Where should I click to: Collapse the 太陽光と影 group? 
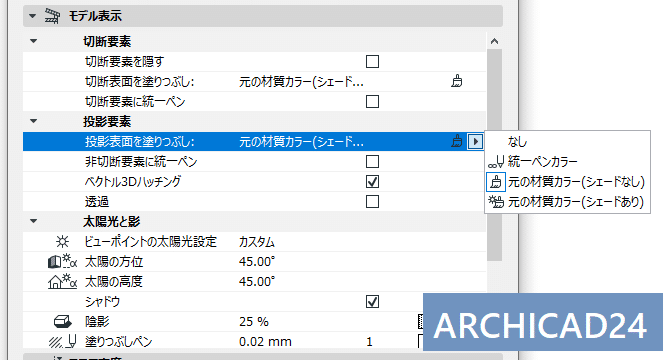34,221
